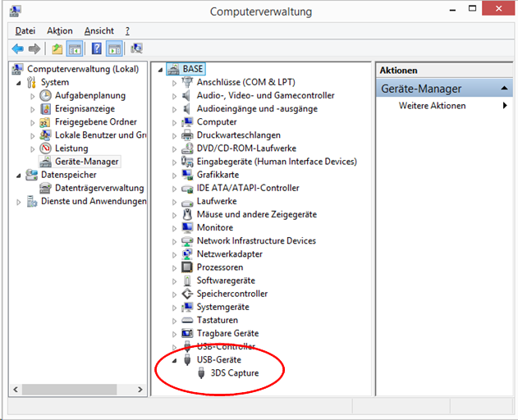Click the Dienste und Anwendungen icon

(32, 201)
